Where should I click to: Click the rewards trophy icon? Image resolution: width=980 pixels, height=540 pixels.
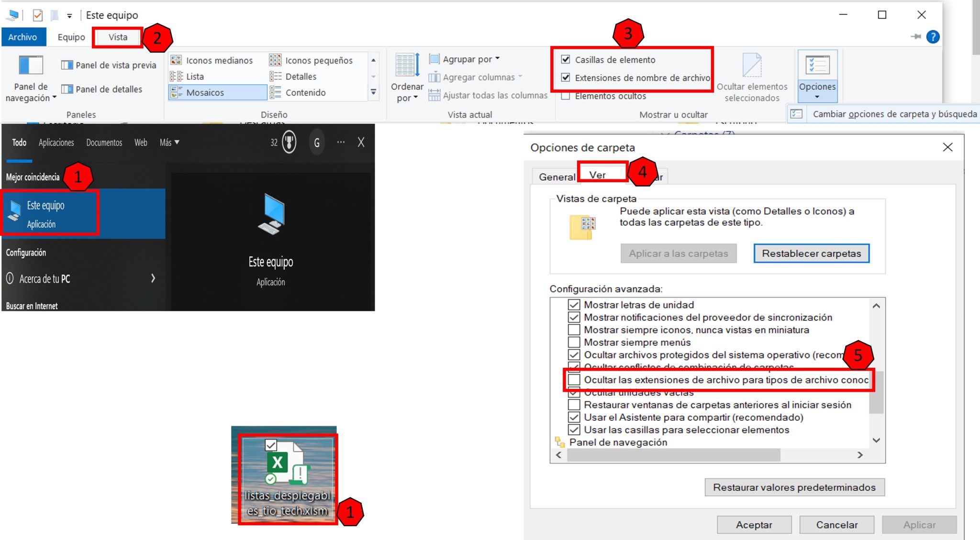(289, 142)
